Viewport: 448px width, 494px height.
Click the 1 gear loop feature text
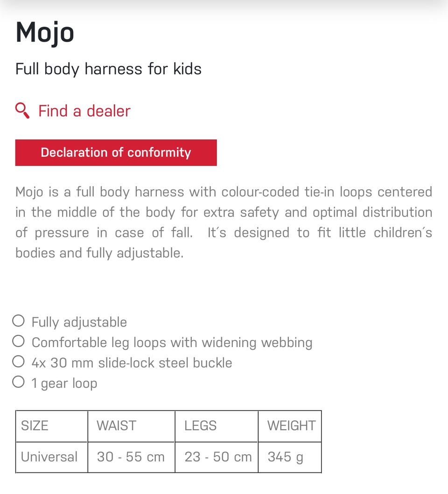(x=64, y=383)
